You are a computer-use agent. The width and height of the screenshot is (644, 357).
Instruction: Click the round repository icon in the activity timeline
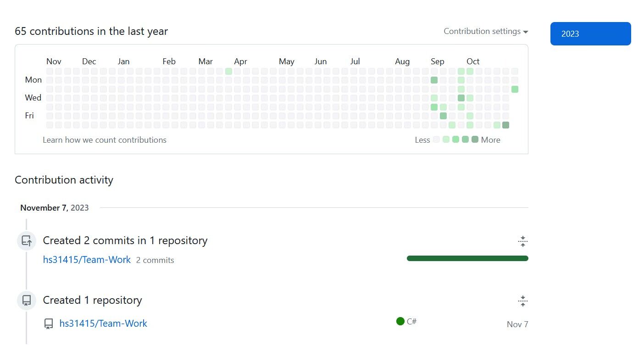click(x=27, y=301)
